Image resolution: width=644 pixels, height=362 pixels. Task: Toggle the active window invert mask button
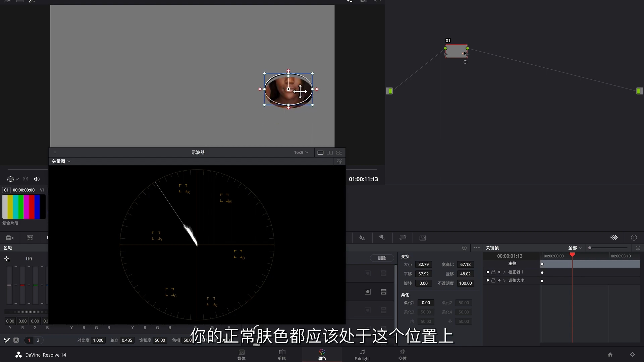368,292
